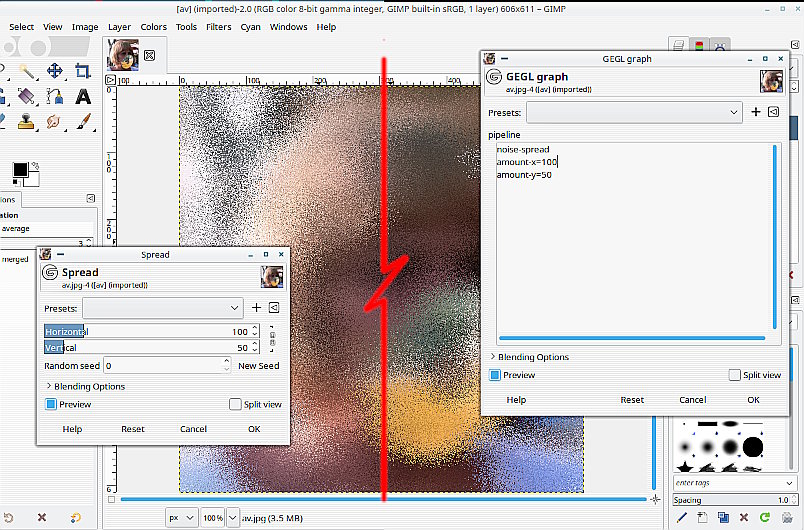Save GEGL graph settings as named preset
This screenshot has height=530, width=804.
pos(756,112)
